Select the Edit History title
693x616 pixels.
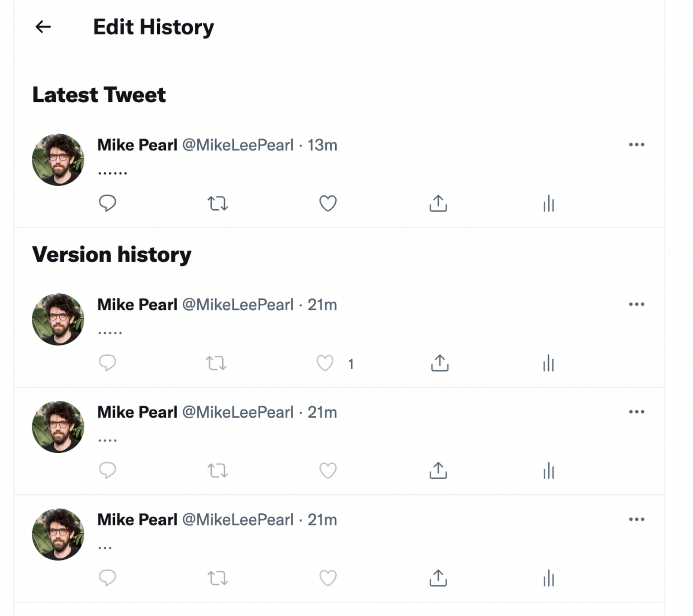(153, 27)
